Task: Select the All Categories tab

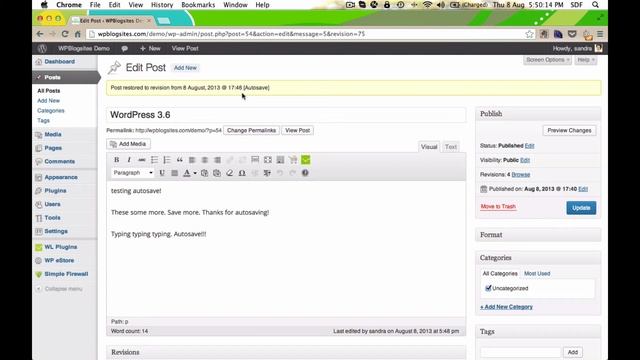Action: coord(500,273)
